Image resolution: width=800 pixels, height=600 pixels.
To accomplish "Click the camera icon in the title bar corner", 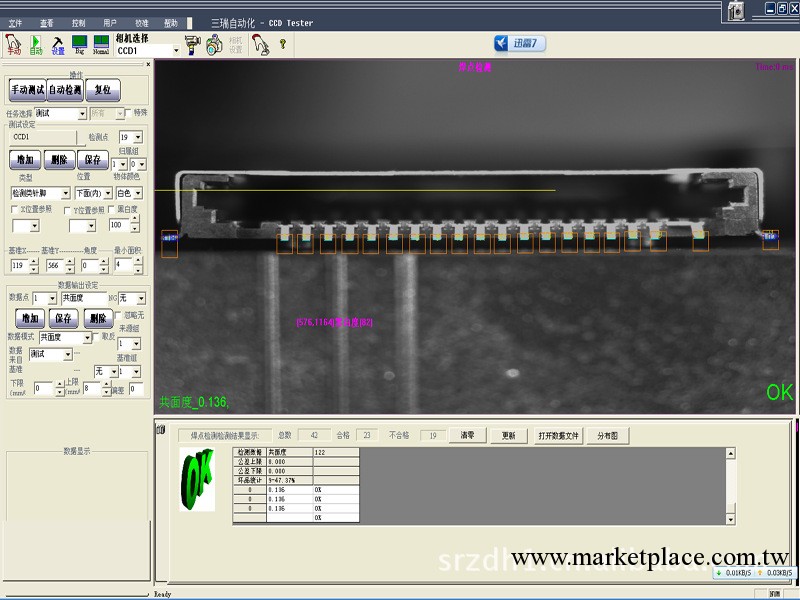I will (736, 11).
